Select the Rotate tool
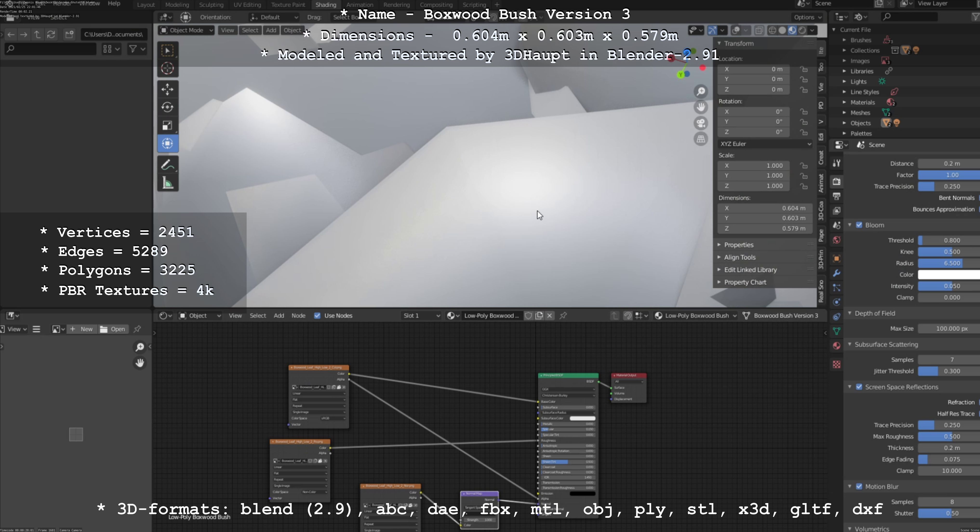The height and width of the screenshot is (532, 980). click(x=167, y=107)
